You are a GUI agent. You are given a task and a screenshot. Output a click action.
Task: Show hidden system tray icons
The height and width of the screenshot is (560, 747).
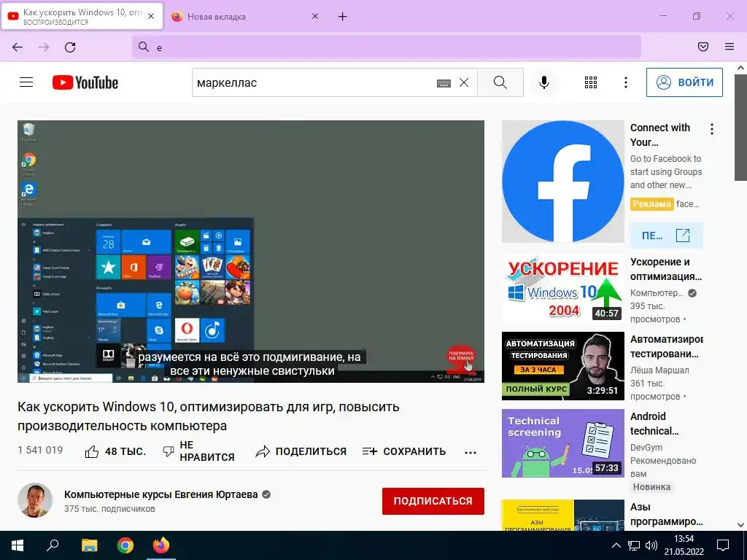pos(616,545)
